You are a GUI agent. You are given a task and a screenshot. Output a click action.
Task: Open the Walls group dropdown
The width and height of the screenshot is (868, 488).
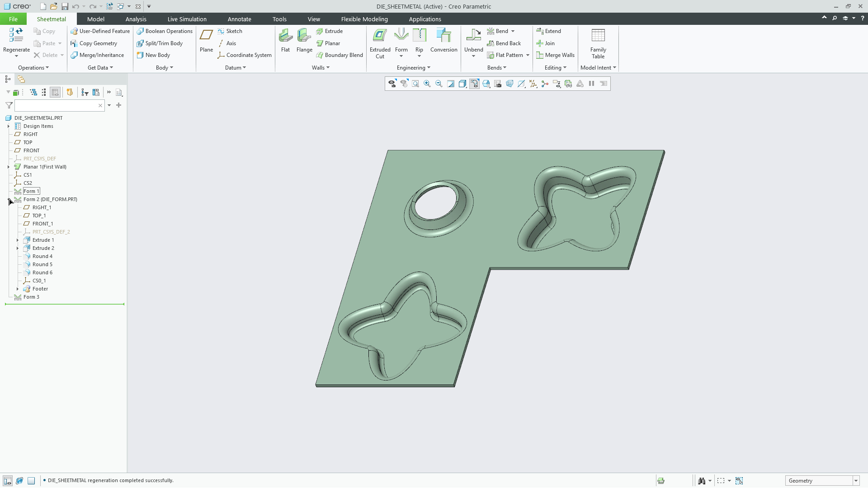pos(321,68)
